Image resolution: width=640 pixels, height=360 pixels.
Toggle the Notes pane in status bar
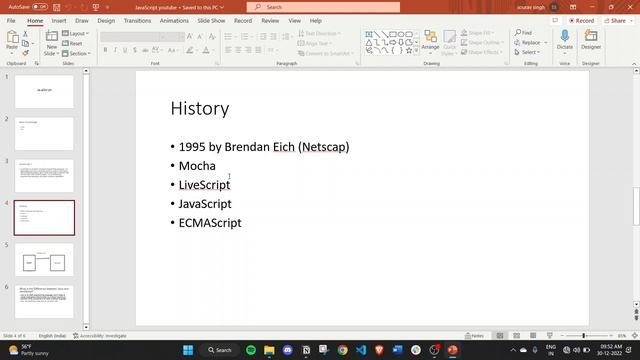(x=474, y=336)
